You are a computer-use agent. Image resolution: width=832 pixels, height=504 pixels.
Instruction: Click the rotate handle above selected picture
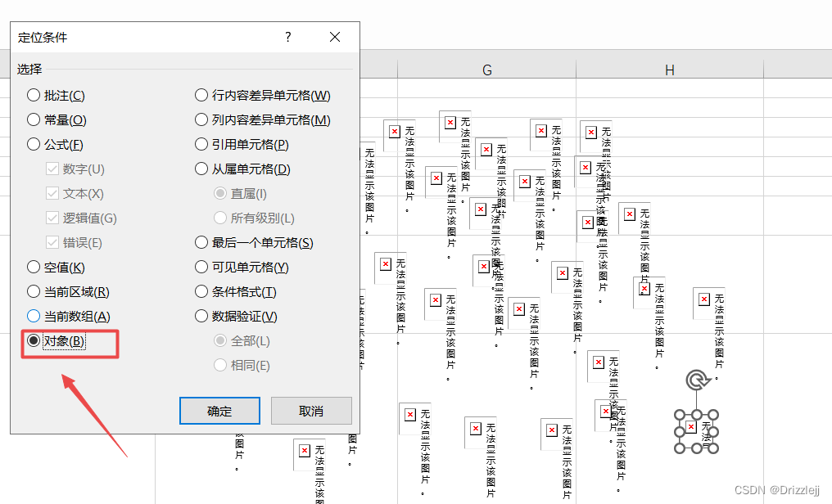click(x=698, y=380)
